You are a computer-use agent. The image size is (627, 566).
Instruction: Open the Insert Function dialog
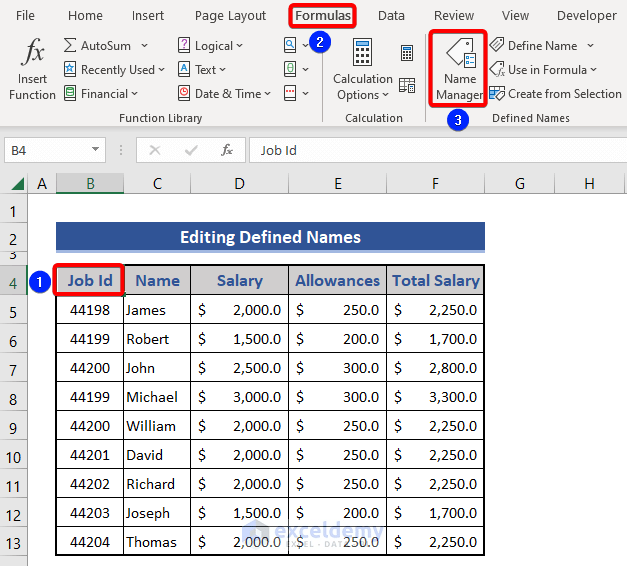coord(32,69)
